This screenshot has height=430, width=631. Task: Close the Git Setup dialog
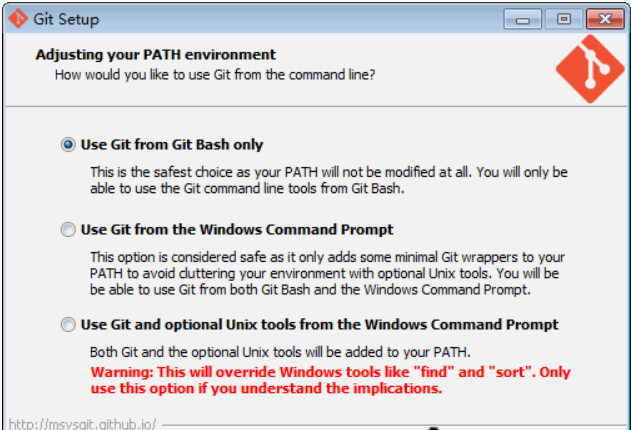(604, 18)
